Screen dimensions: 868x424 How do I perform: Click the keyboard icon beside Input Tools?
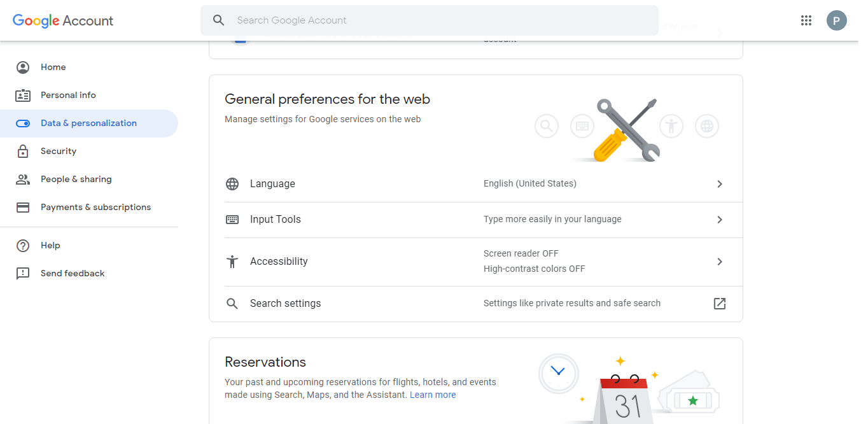[232, 219]
